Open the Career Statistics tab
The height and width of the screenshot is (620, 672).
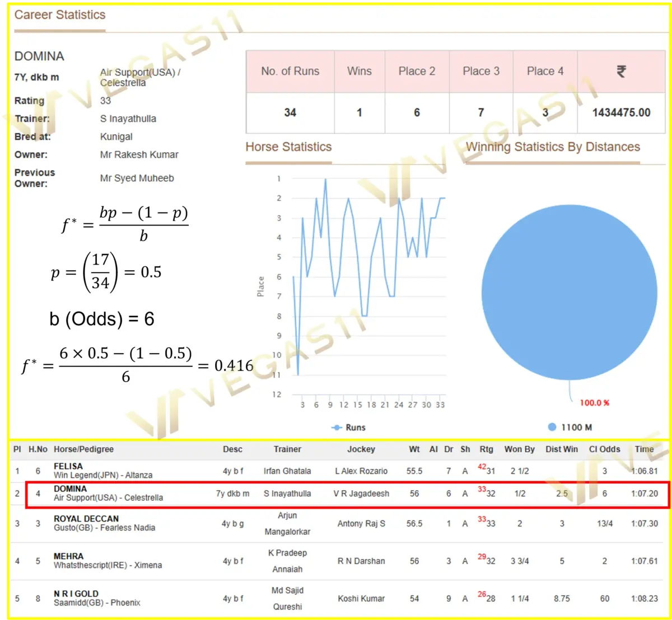click(60, 15)
